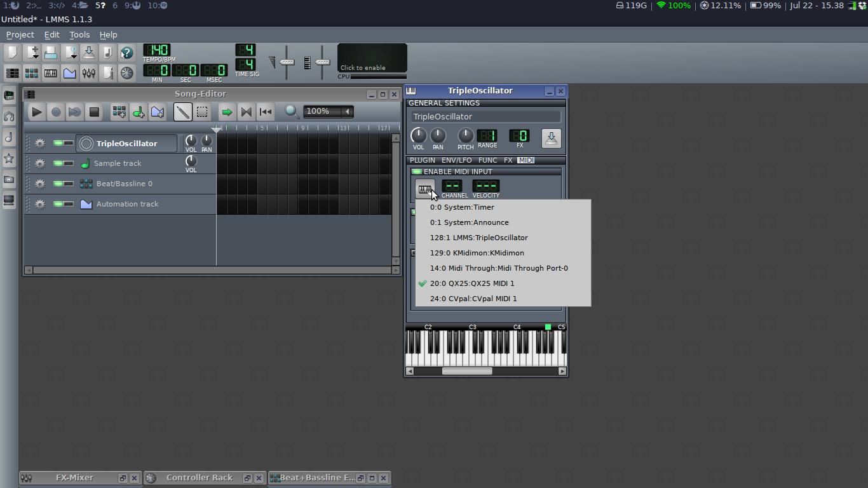Click the master volume slider handle

coord(287,62)
